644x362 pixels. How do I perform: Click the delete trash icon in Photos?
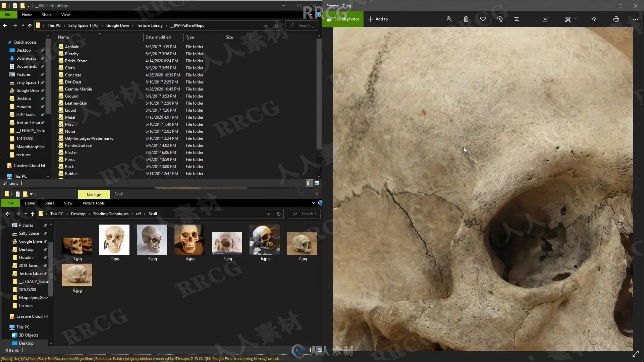pos(466,19)
